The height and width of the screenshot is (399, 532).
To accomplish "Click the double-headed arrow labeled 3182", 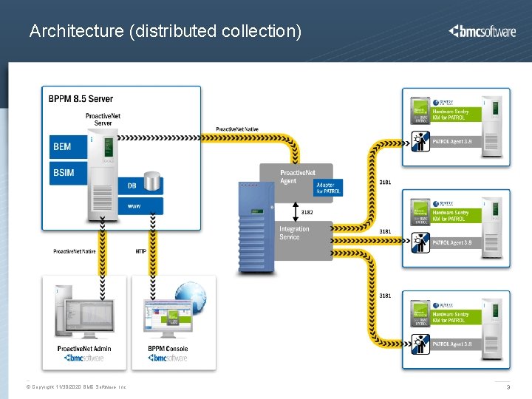I will click(x=296, y=212).
